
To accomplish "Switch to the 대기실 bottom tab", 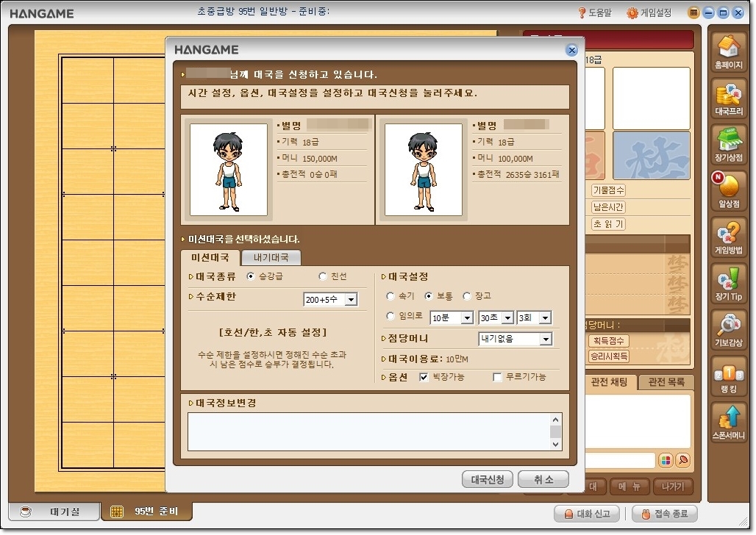I will tap(54, 511).
